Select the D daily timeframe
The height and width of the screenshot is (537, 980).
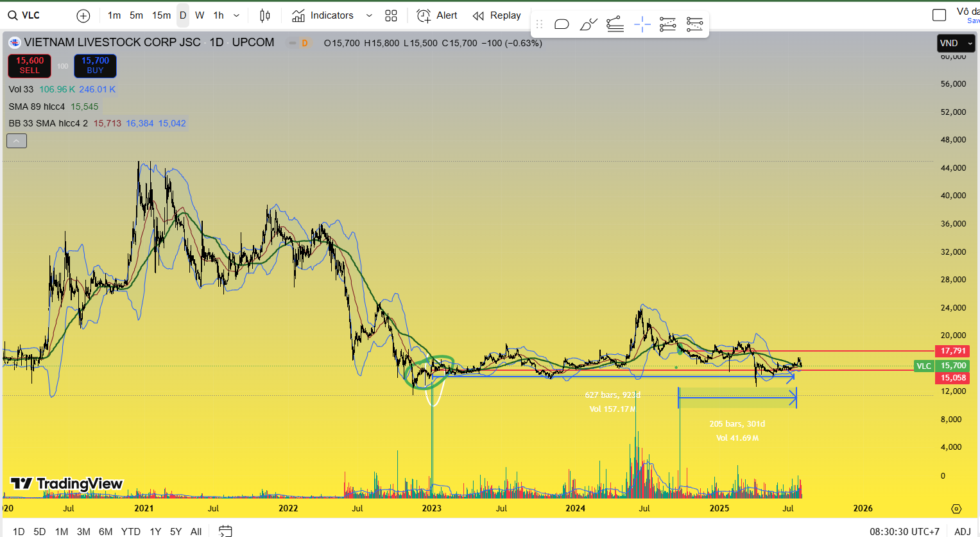pos(183,15)
